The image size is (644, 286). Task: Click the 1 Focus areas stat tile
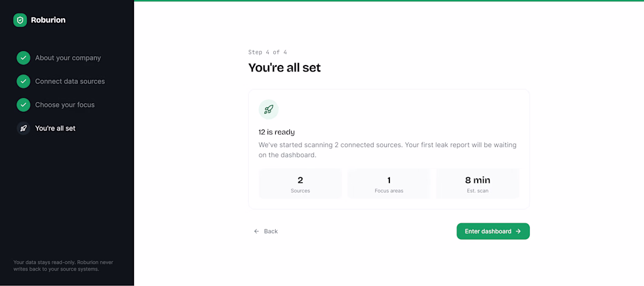pyautogui.click(x=389, y=183)
